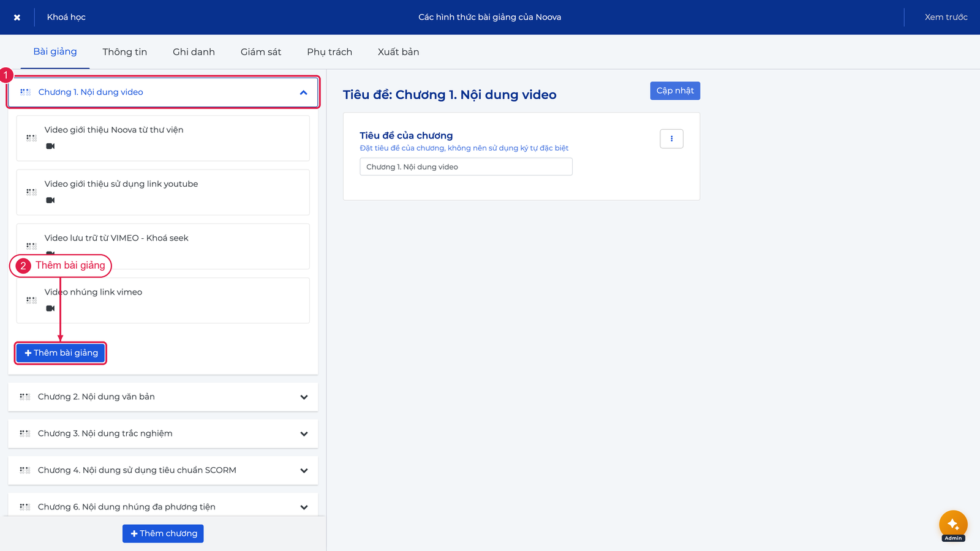Expand Chương 2. Nội dung văn bản chevron
The height and width of the screenshot is (551, 980).
click(x=304, y=397)
